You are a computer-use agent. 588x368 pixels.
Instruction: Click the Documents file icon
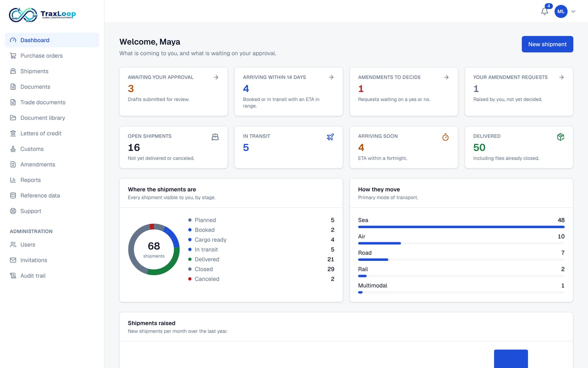pyautogui.click(x=13, y=87)
